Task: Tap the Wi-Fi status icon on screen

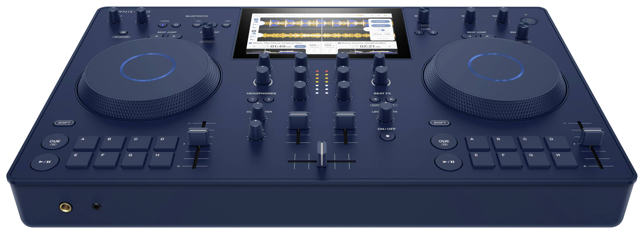Action: point(379,16)
